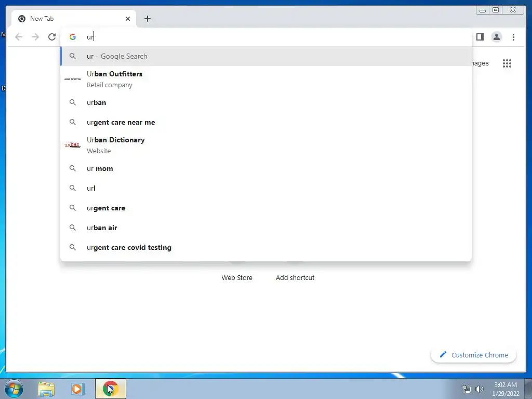
Task: Click the forward navigation arrow
Action: click(x=35, y=37)
